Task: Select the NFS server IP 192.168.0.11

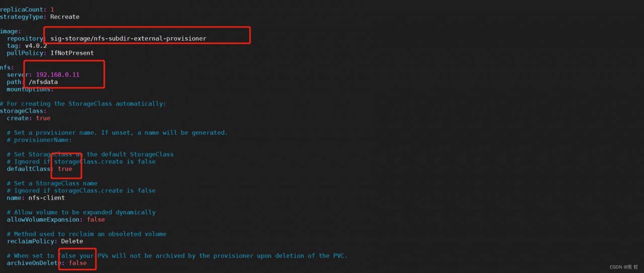Action: pyautogui.click(x=57, y=74)
